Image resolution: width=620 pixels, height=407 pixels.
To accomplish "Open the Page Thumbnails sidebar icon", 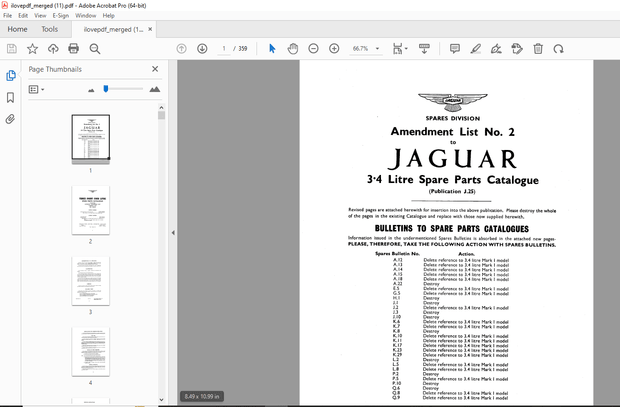I will pyautogui.click(x=11, y=75).
